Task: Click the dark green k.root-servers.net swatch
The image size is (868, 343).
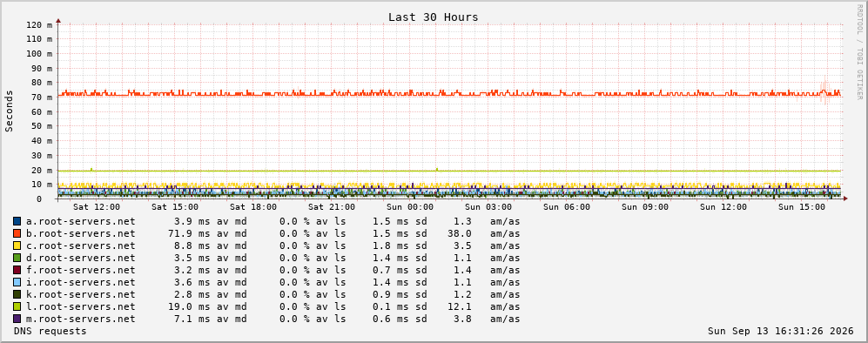Action: 17,294
